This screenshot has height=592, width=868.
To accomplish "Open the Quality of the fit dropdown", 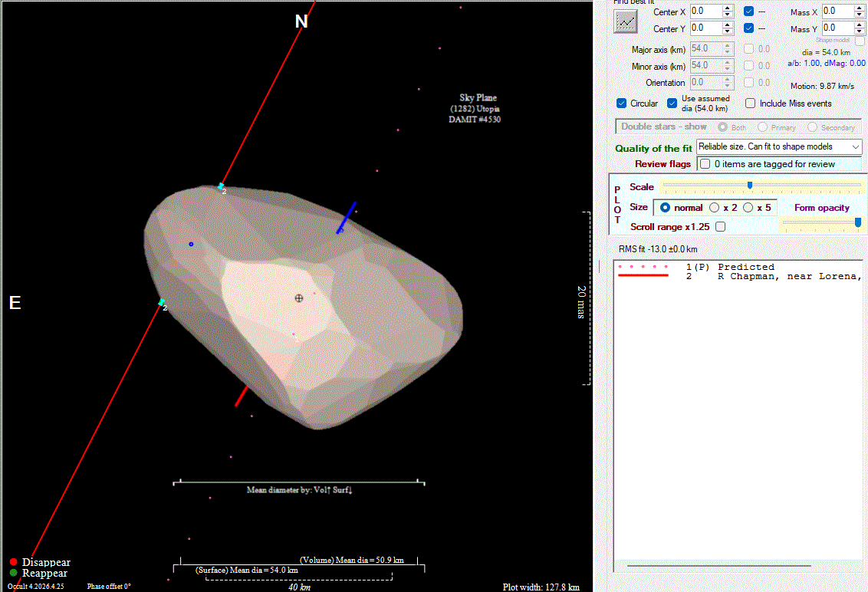I will click(x=779, y=146).
